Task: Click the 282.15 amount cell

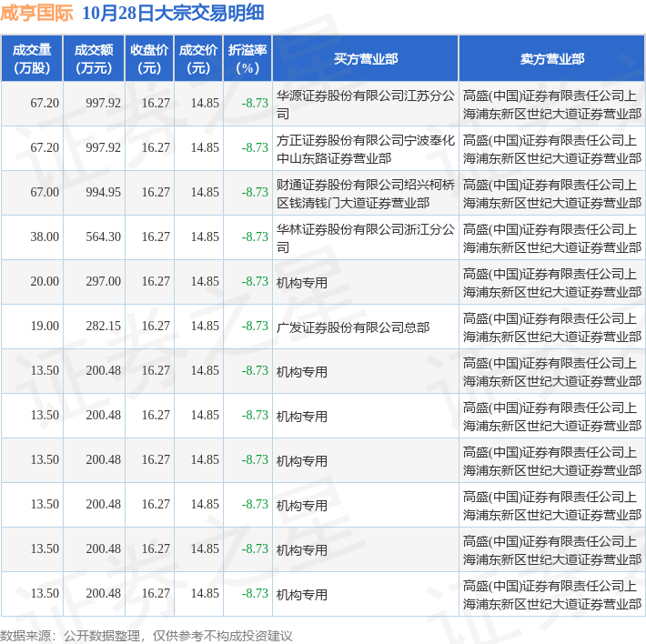Action: point(103,326)
